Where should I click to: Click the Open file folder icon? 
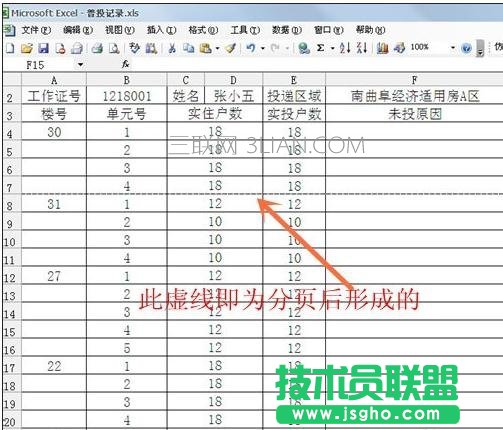click(27, 49)
